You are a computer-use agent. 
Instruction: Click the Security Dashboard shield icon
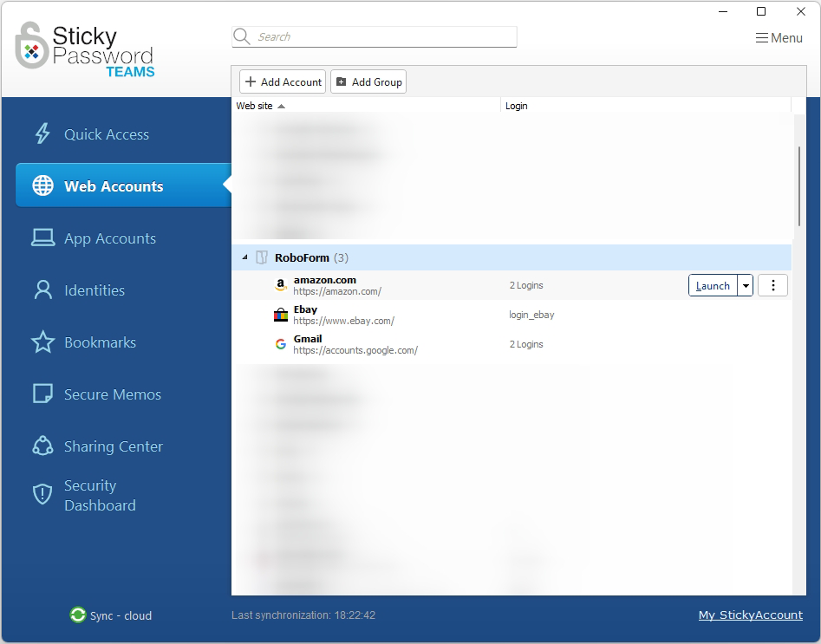coord(42,494)
